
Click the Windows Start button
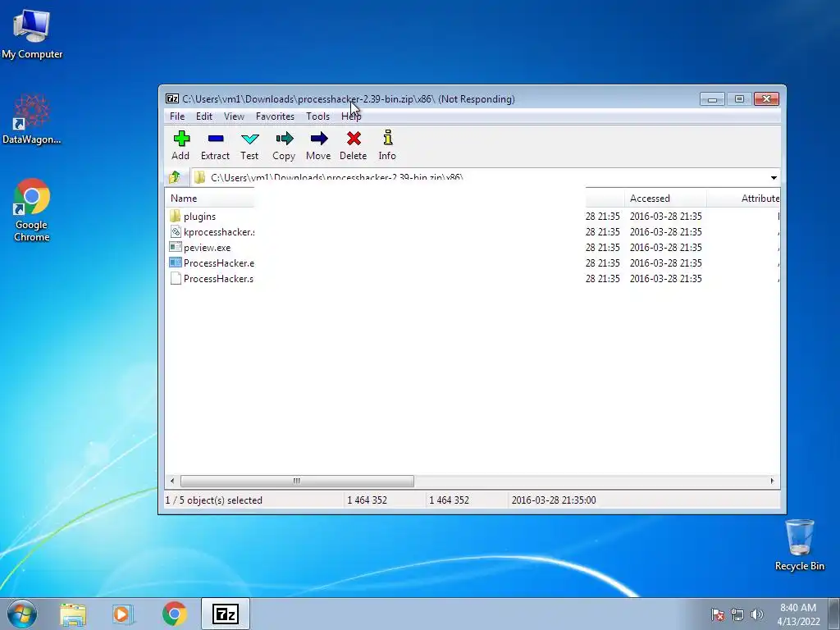click(x=22, y=614)
